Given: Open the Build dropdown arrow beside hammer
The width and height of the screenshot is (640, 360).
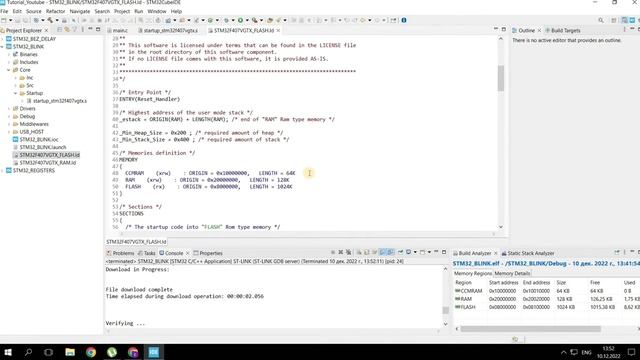Looking at the screenshot, I should click(x=57, y=20).
